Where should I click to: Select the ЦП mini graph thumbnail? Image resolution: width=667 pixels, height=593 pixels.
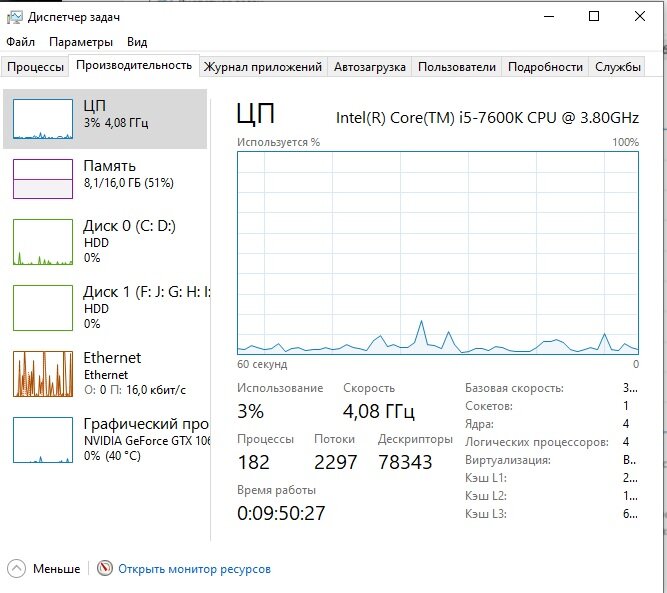tap(43, 119)
